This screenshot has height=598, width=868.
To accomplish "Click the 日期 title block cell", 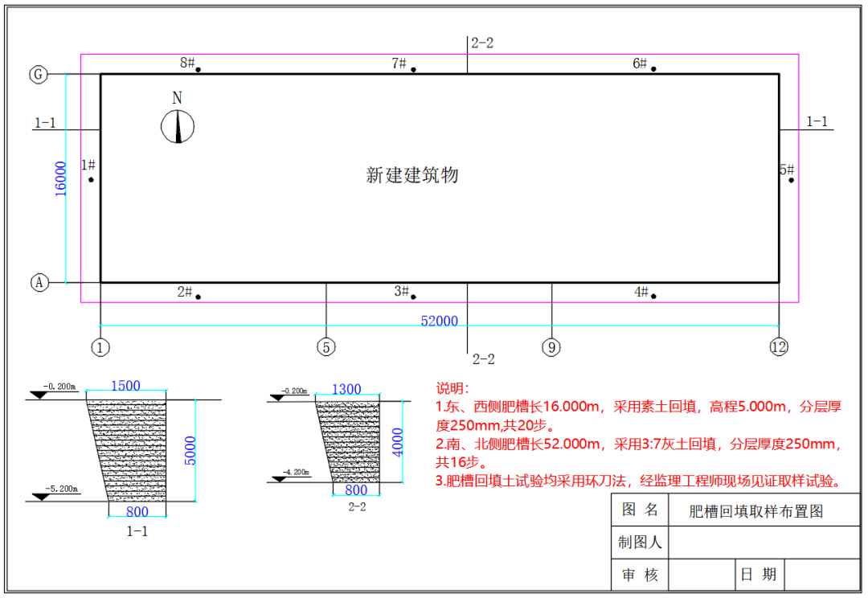I will tap(759, 574).
